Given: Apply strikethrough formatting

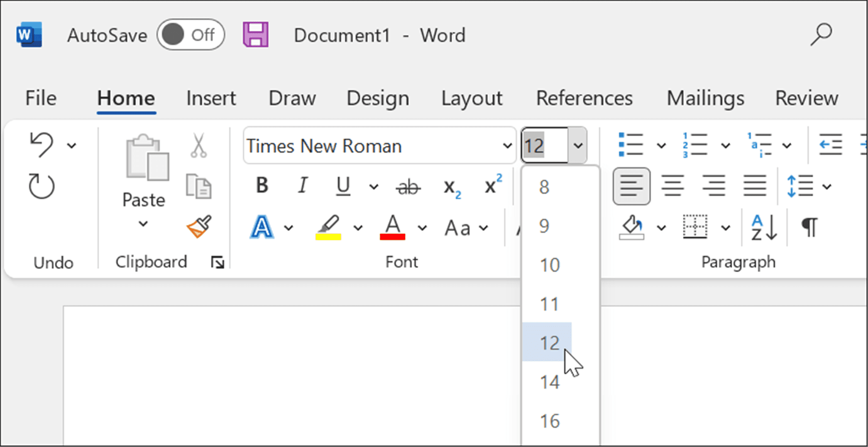Looking at the screenshot, I should 408,187.
